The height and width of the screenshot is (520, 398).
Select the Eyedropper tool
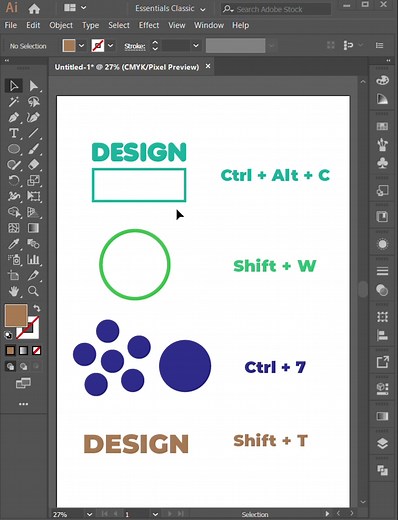tap(14, 244)
